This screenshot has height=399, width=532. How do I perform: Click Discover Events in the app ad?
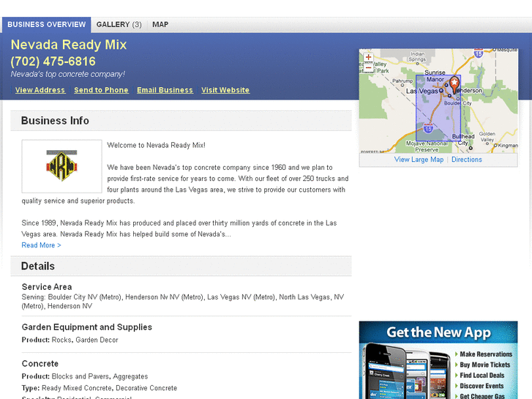pos(482,386)
